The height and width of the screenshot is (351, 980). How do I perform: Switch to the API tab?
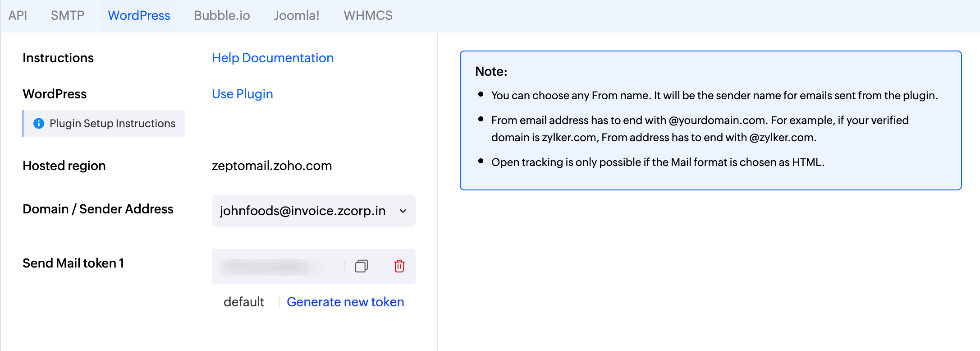tap(18, 15)
